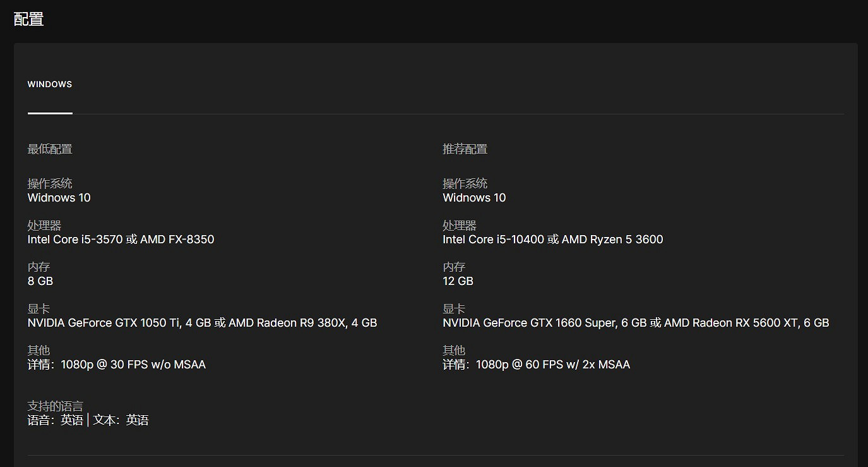Click the 配置 section heading
The width and height of the screenshot is (868, 467).
point(28,19)
